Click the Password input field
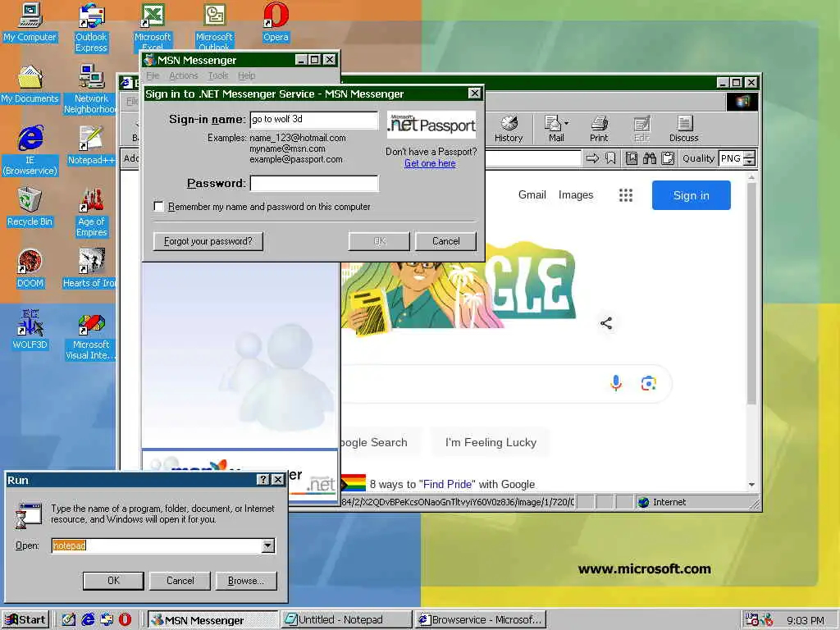 [x=314, y=183]
